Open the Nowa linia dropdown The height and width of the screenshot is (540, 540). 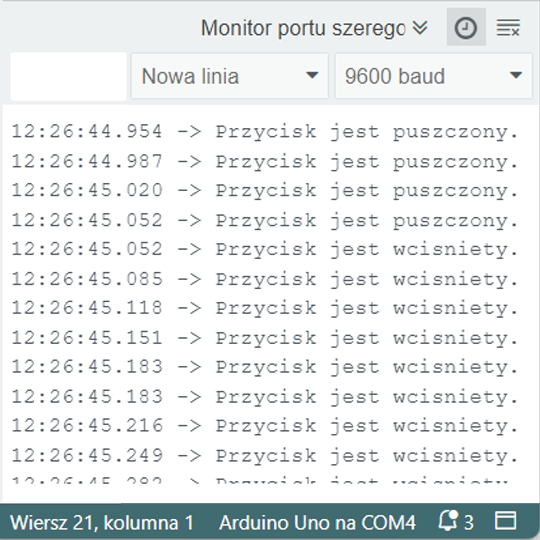tap(229, 76)
